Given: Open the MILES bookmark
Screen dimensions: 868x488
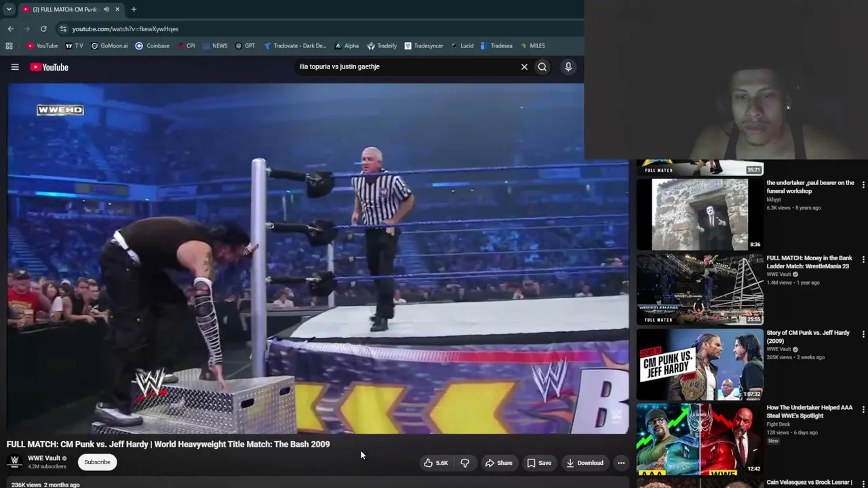Looking at the screenshot, I should point(532,46).
